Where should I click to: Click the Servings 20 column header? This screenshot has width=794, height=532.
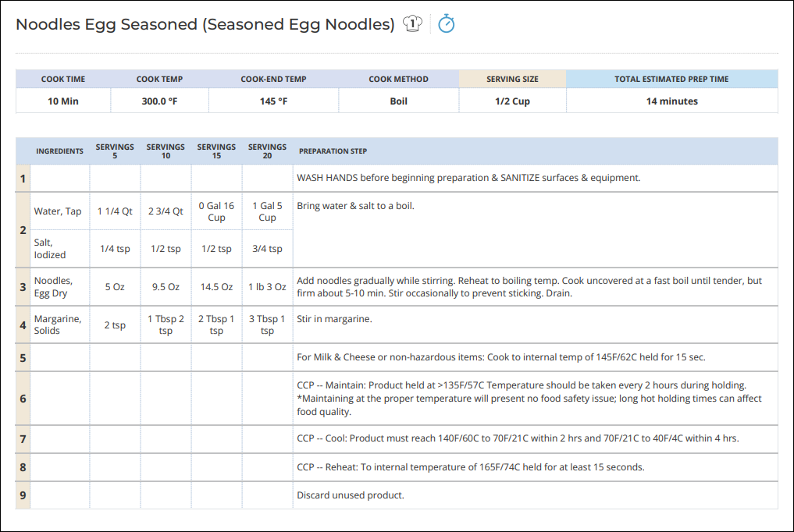[267, 151]
